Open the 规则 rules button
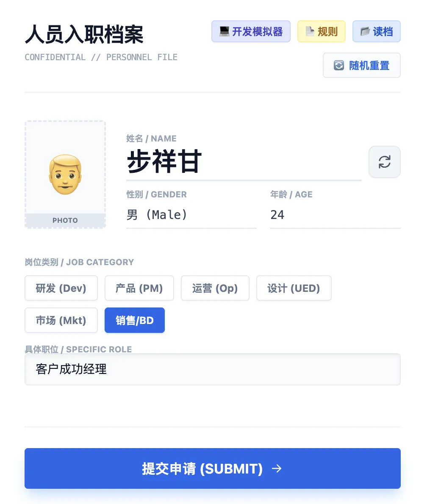This screenshot has width=427, height=504. click(322, 31)
